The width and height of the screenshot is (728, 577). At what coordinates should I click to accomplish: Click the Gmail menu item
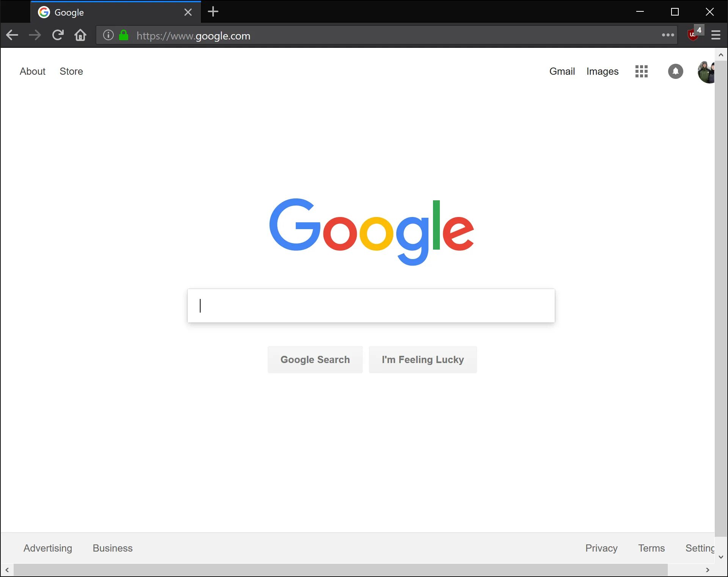click(562, 71)
